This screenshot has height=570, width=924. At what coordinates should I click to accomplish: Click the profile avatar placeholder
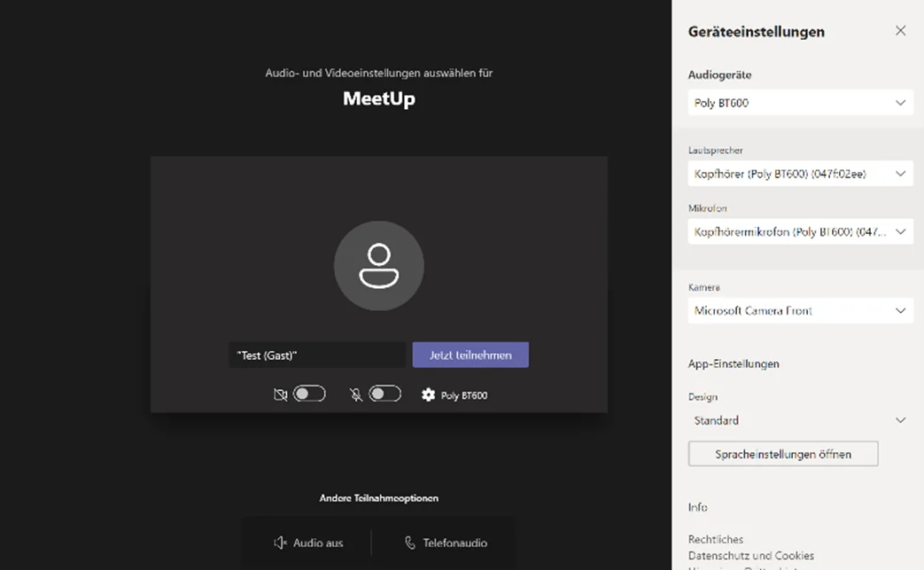click(378, 266)
